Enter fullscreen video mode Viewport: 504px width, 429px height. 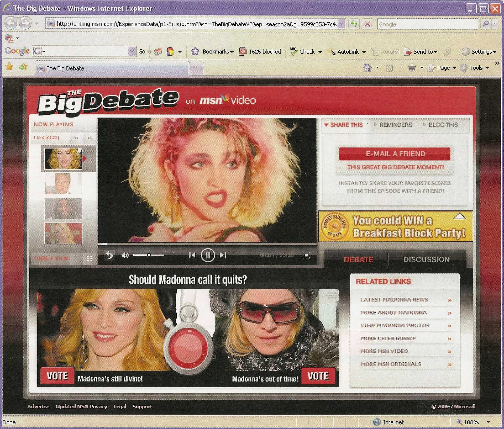tap(306, 255)
